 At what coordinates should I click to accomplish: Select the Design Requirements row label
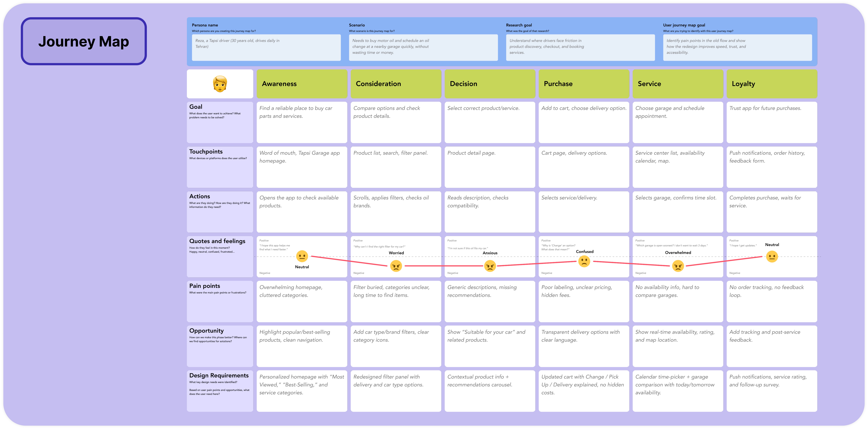click(220, 391)
